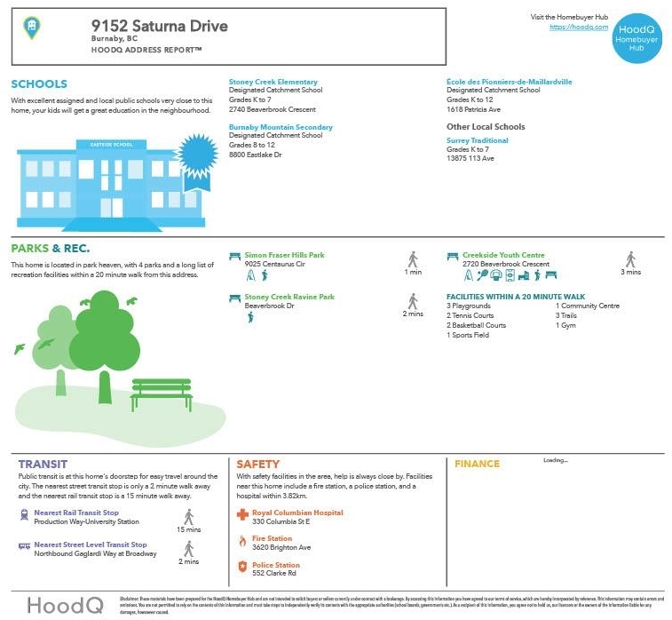Click the bus icon for Nearest Street Level Transit Stop
Image resolution: width=672 pixels, height=620 pixels.
[x=25, y=545]
